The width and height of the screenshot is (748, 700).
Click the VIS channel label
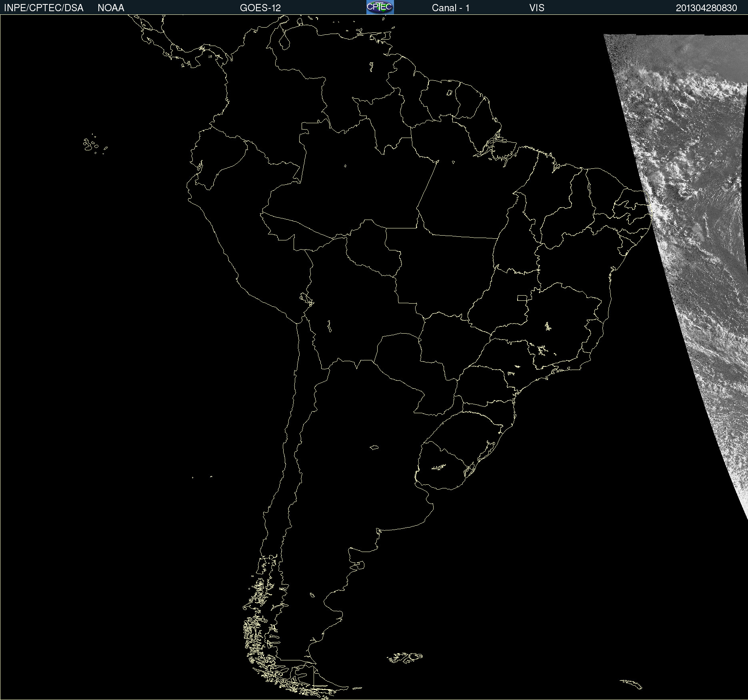pos(537,8)
